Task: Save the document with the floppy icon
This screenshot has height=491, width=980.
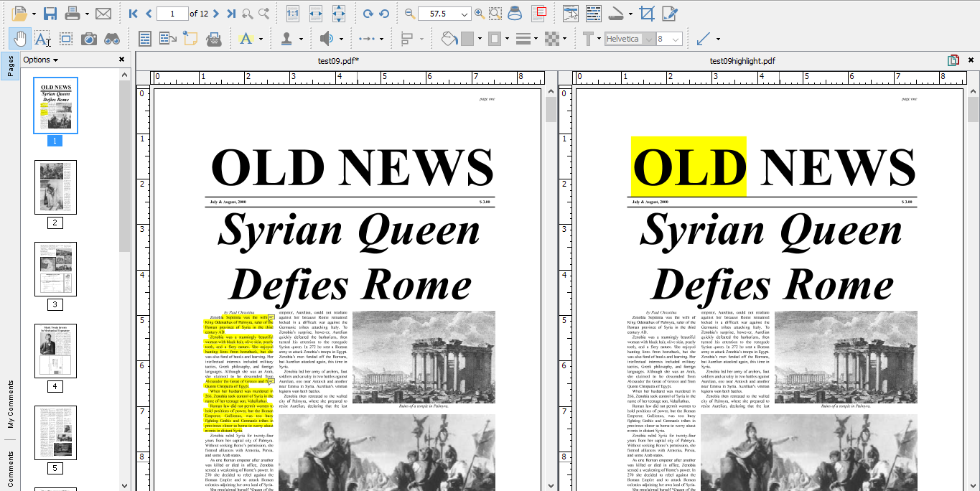Action: [x=50, y=14]
